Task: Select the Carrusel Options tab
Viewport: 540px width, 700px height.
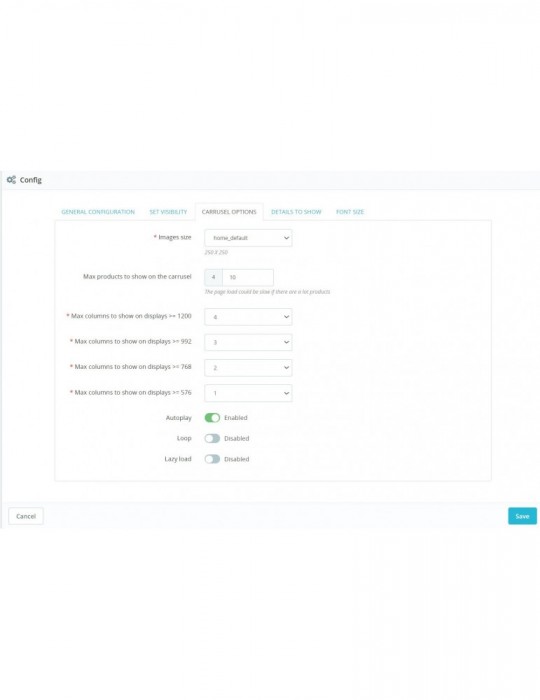Action: pyautogui.click(x=229, y=212)
